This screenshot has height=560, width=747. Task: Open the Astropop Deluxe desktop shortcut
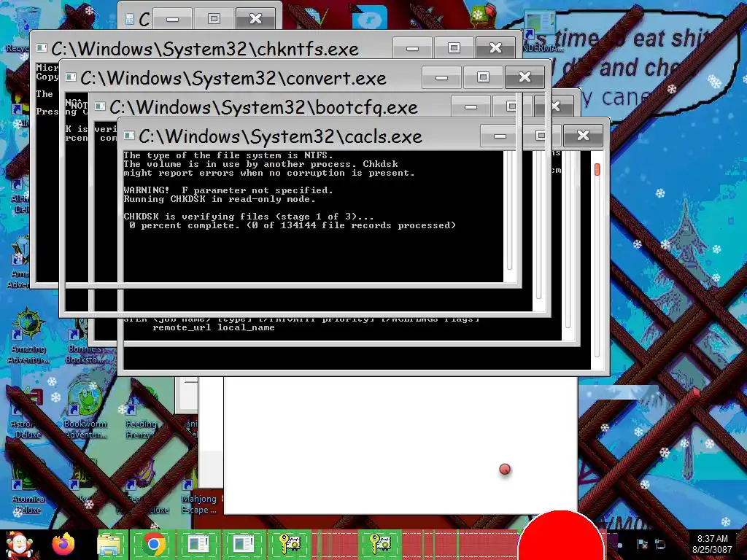point(27,413)
